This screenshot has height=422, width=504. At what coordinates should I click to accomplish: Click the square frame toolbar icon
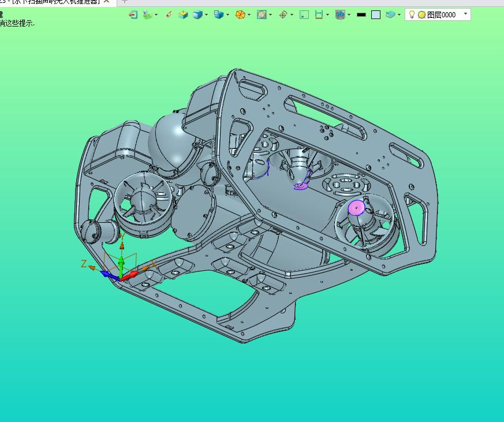pos(304,14)
